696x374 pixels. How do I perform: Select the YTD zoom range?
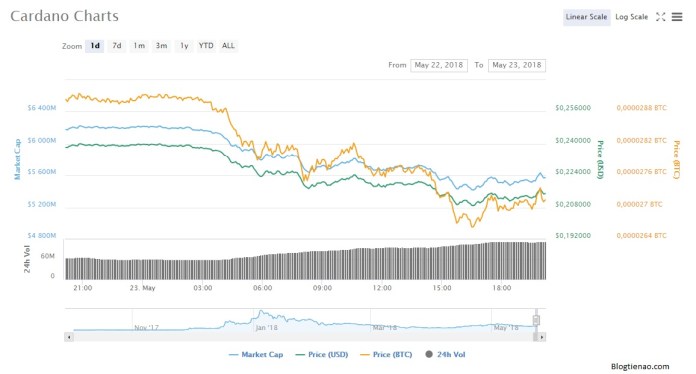click(x=206, y=46)
